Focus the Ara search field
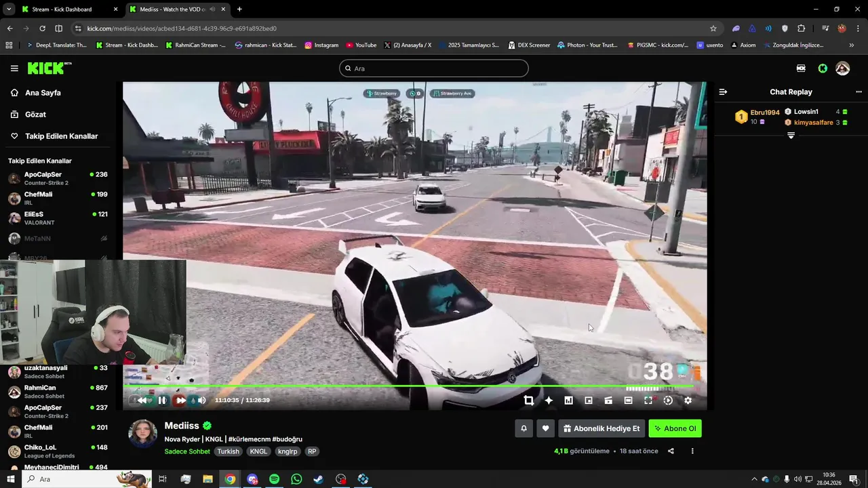 click(434, 68)
